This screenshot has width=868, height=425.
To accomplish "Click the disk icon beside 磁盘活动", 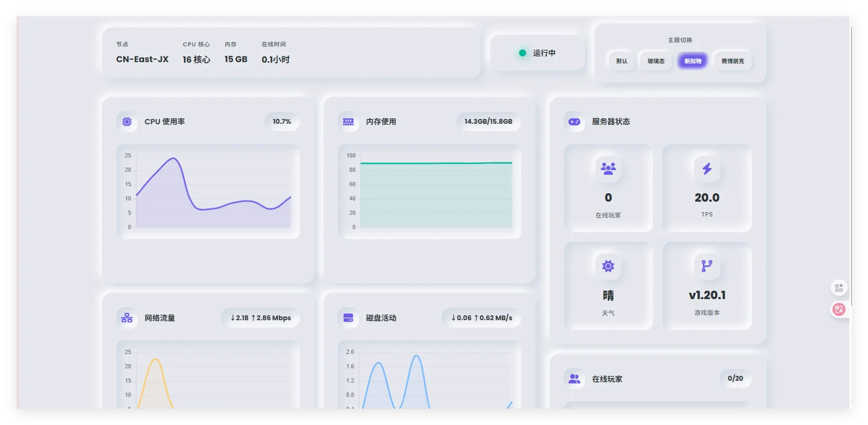I will coord(348,318).
